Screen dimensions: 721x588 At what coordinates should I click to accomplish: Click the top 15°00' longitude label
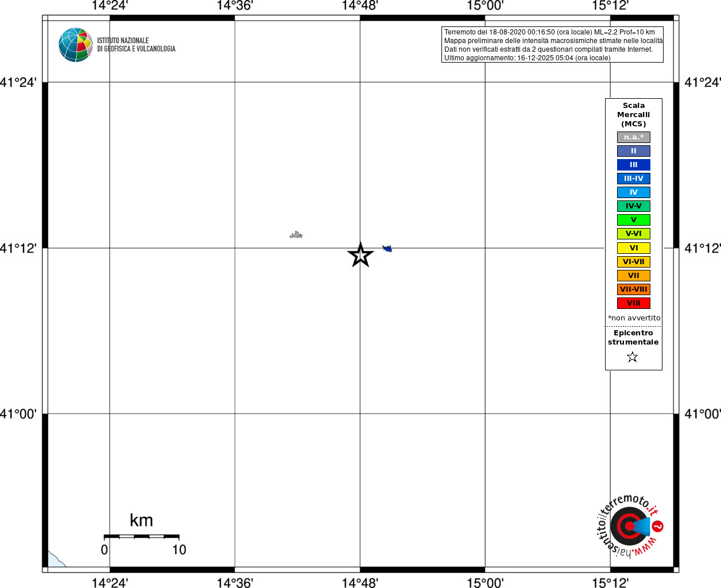tap(485, 6)
